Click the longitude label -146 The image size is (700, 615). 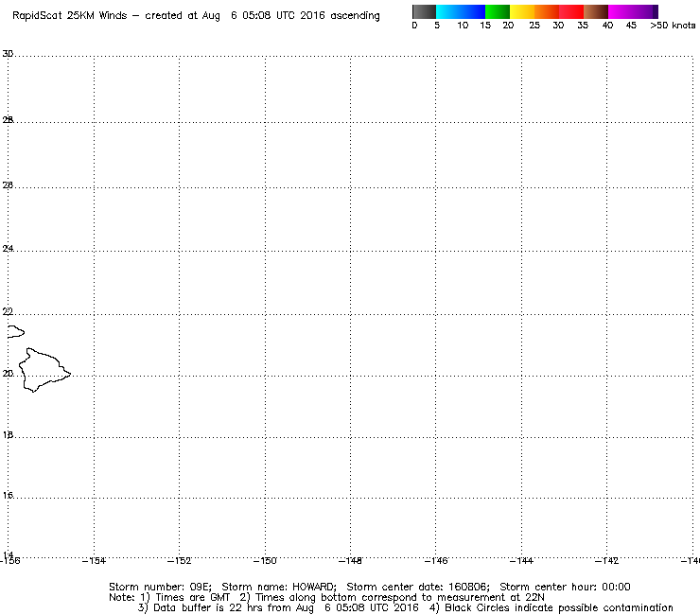tap(436, 561)
